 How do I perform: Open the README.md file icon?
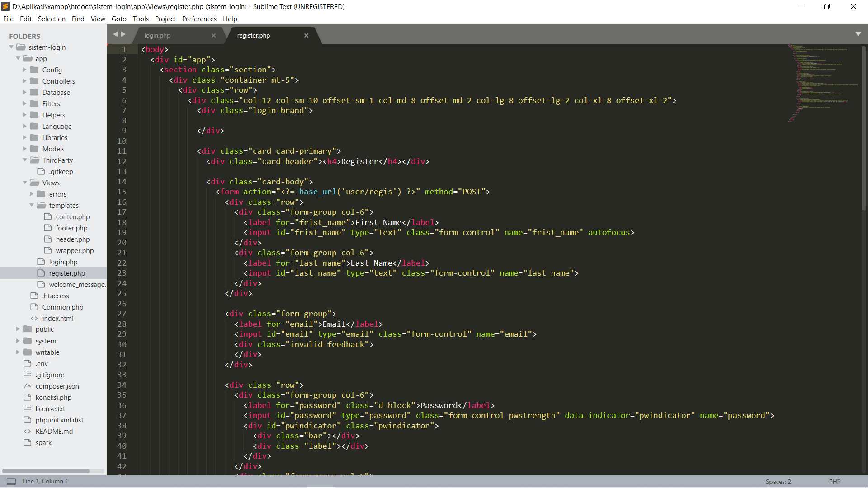pyautogui.click(x=28, y=431)
